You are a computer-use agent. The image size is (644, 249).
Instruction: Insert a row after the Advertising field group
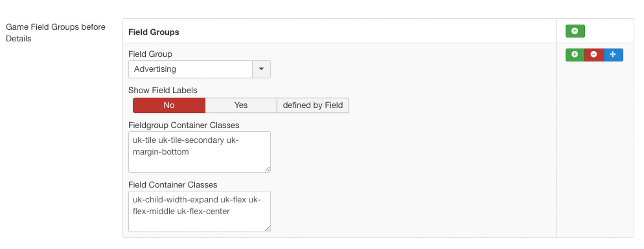tap(575, 54)
